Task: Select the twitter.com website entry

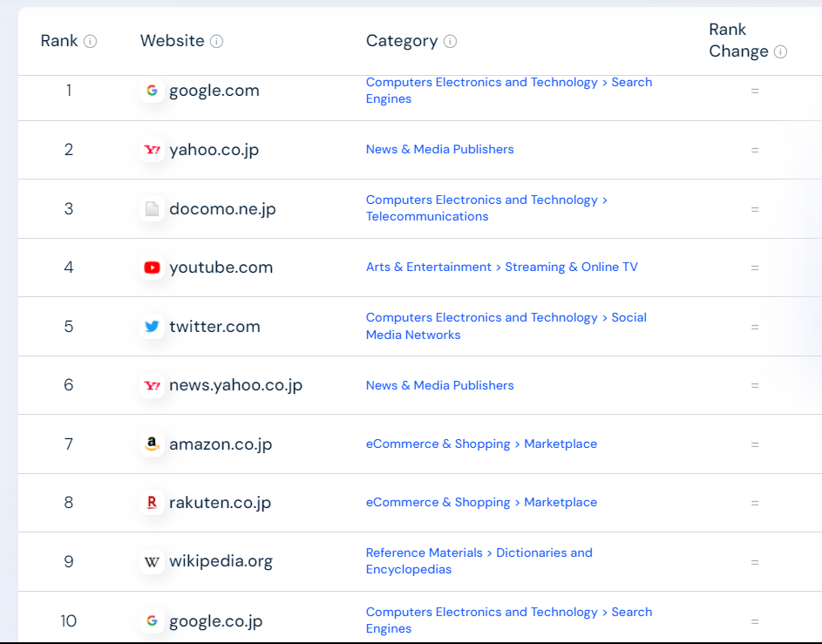Action: pos(214,327)
